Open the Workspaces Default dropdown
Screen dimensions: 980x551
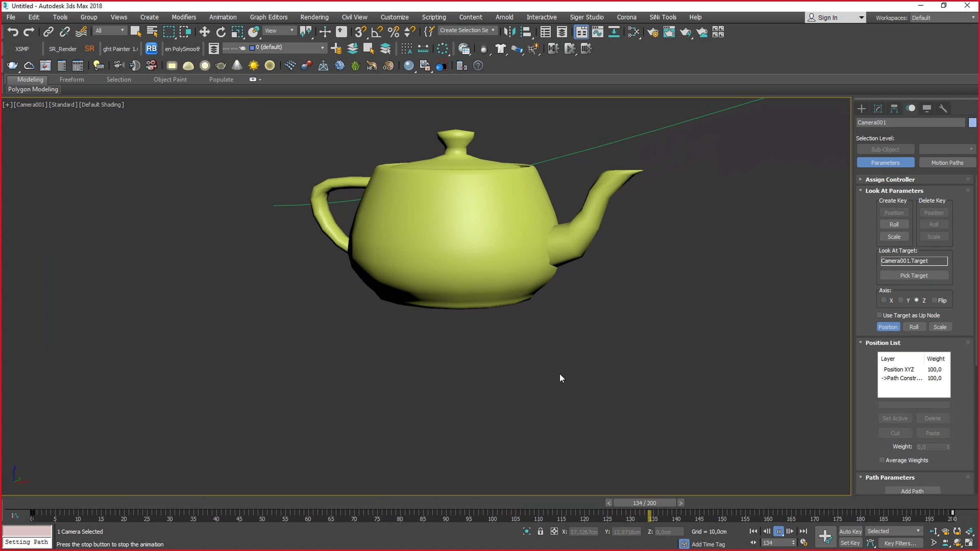tap(943, 18)
